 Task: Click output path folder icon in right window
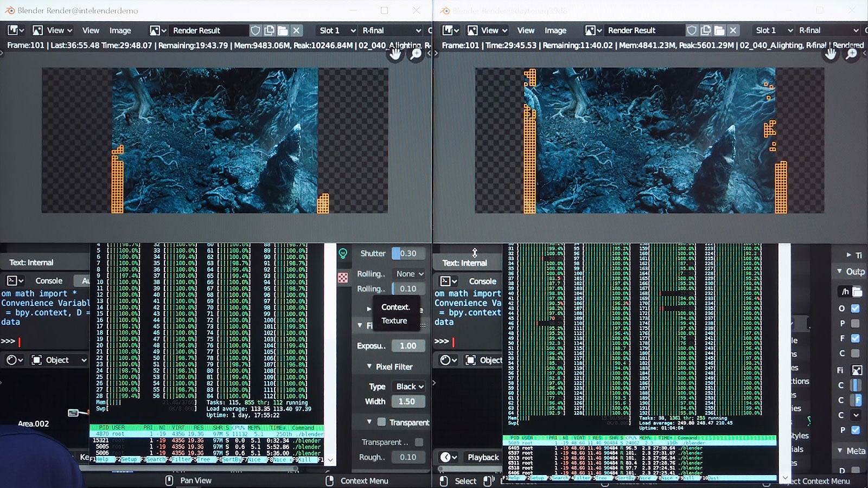click(857, 292)
